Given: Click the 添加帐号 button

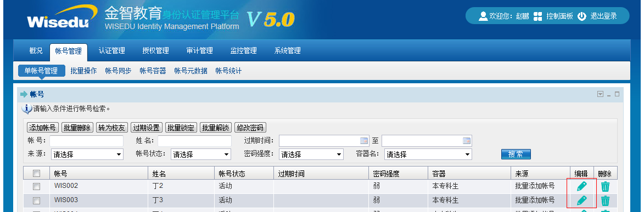Looking at the screenshot, I should [42, 128].
